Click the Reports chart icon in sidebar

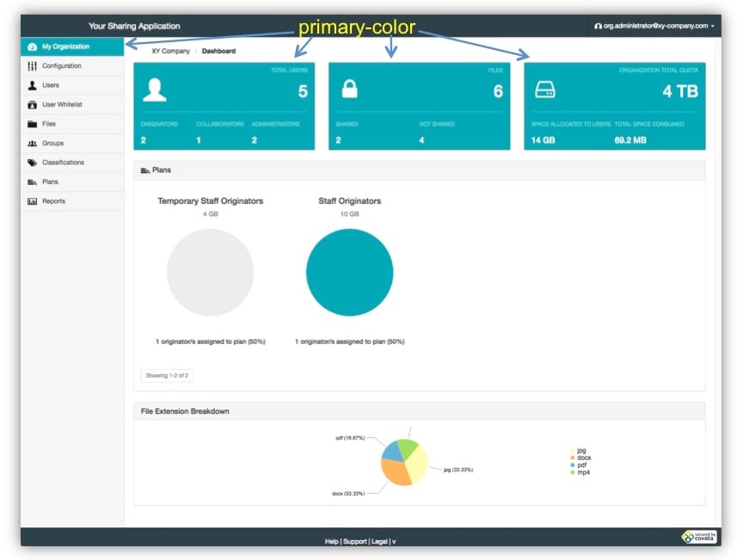click(x=32, y=201)
